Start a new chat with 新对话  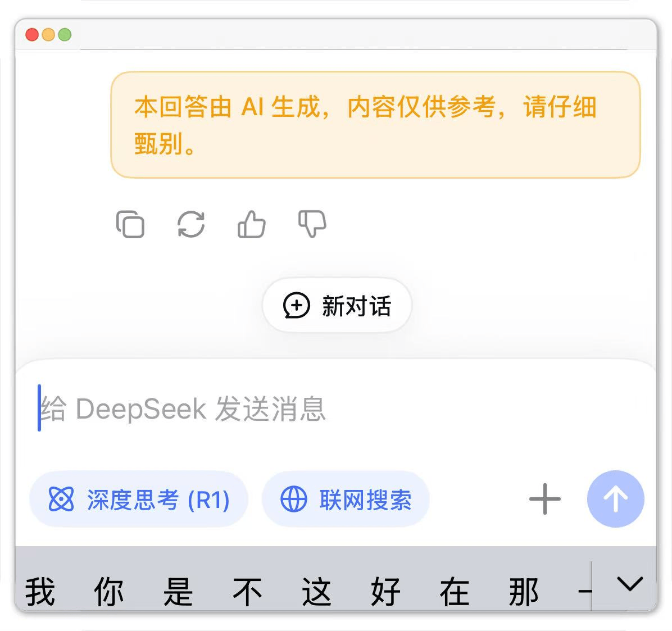pos(337,306)
